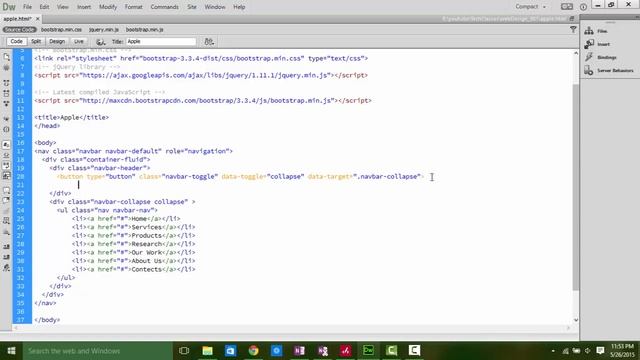The height and width of the screenshot is (360, 640).
Task: Click the vertical scrollbar of code editor
Action: tap(576, 186)
